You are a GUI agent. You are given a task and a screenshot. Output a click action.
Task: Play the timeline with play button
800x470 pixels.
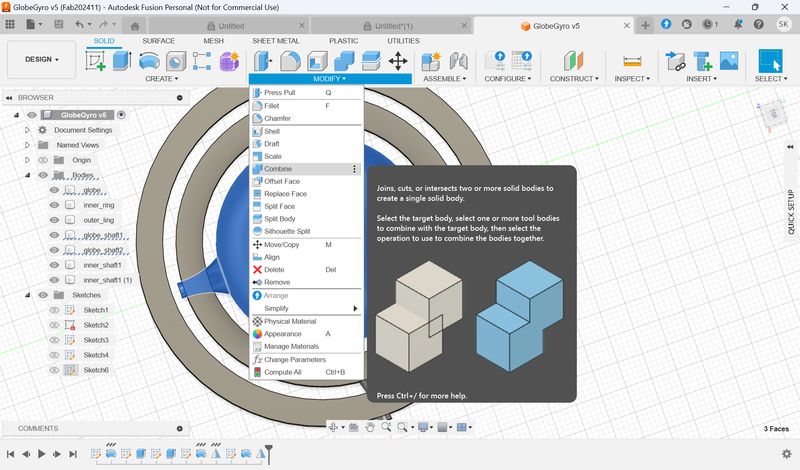click(42, 454)
